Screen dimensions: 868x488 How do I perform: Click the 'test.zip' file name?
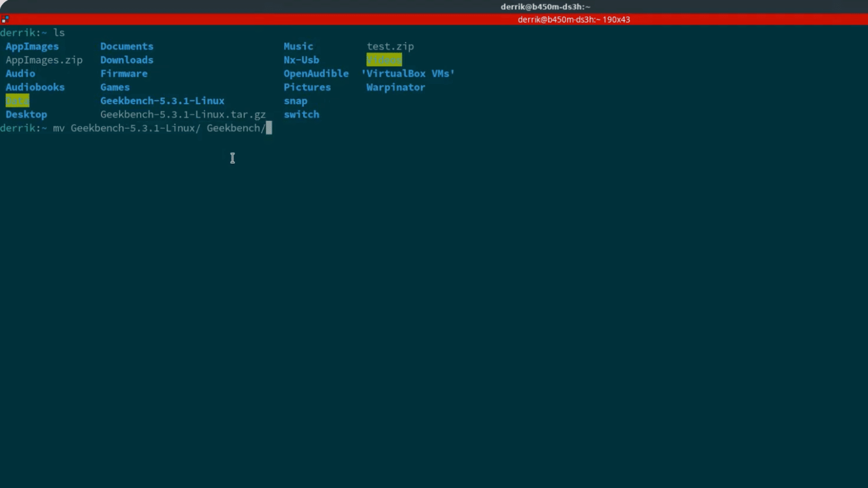pos(390,47)
